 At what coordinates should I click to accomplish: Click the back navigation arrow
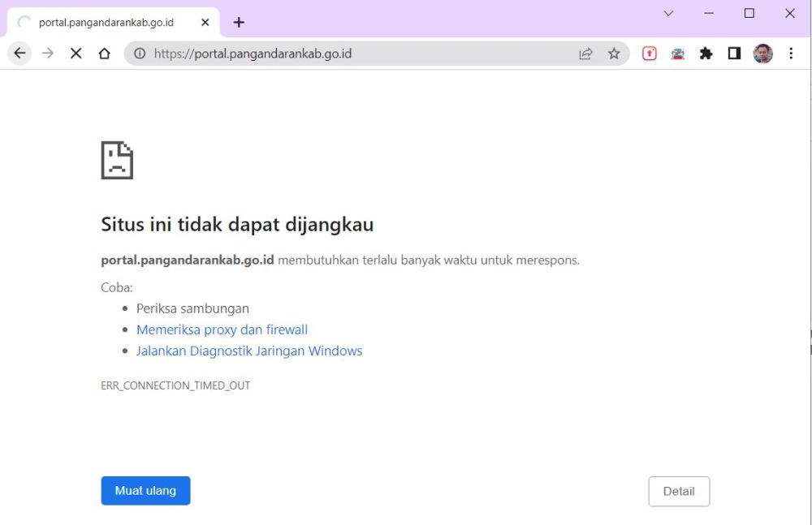click(x=20, y=54)
